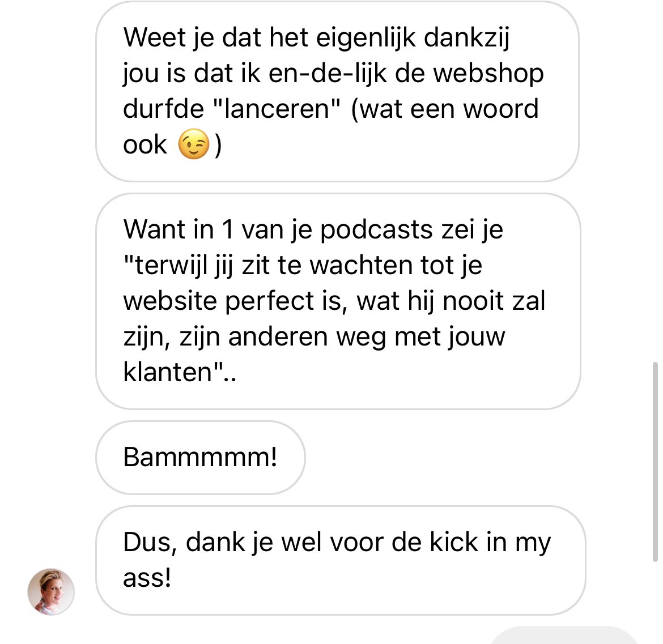Tap the message starting "Weet je dat"
Viewport: 663px width, 644px height.
pyautogui.click(x=337, y=91)
